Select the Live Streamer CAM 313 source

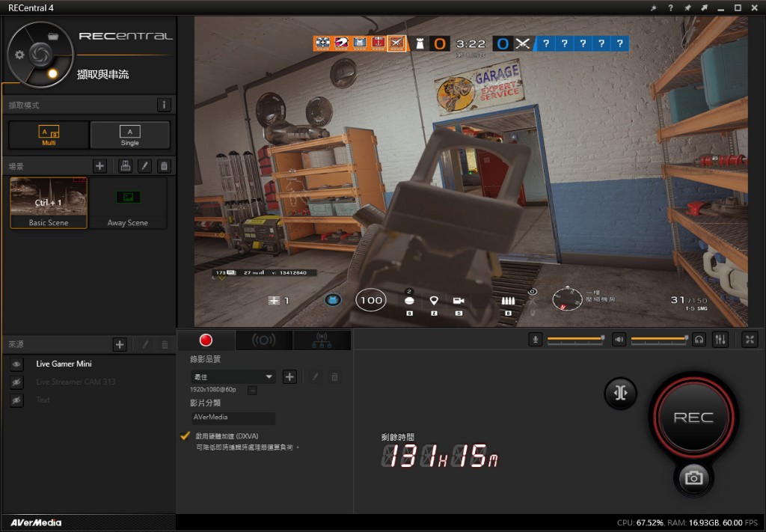(x=76, y=382)
